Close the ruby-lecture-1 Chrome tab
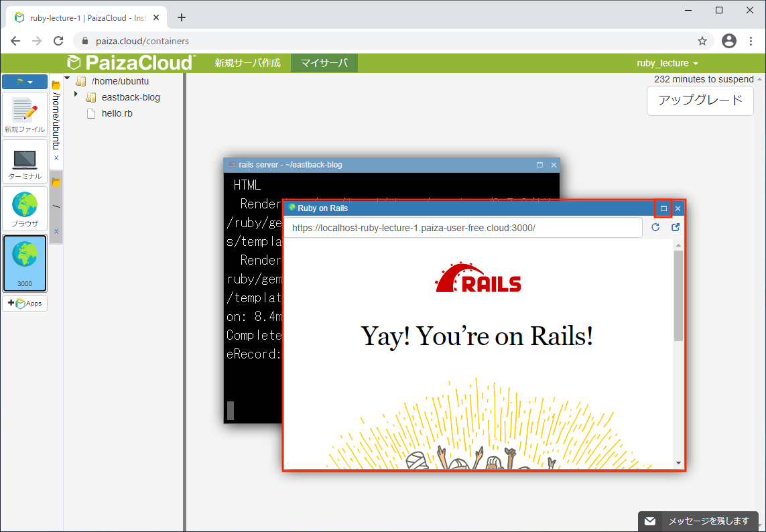 click(156, 17)
